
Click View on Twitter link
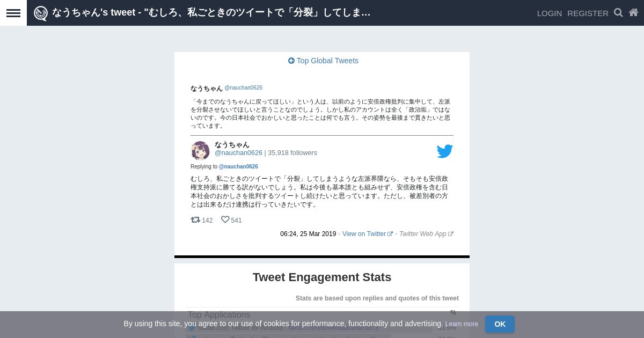point(368,234)
